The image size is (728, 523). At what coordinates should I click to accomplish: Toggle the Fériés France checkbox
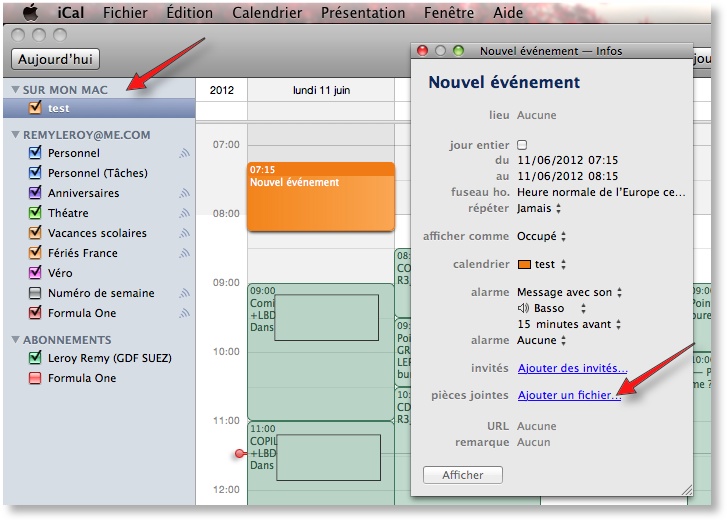(x=35, y=252)
